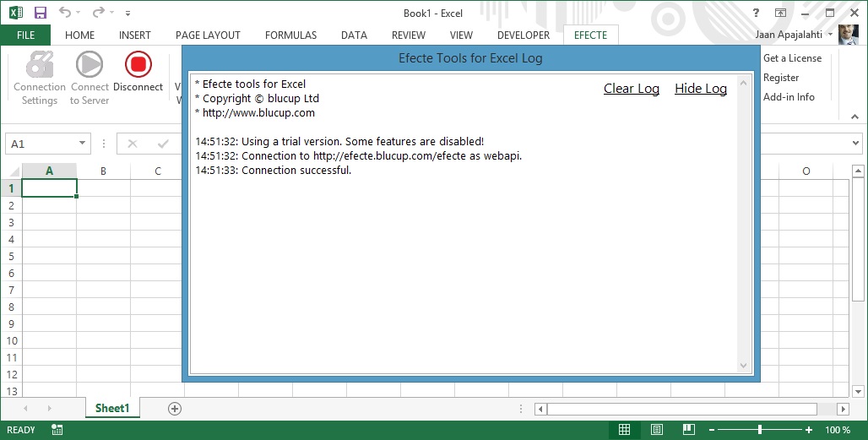The image size is (868, 440).
Task: Click the Excel application icon
Action: click(x=15, y=13)
